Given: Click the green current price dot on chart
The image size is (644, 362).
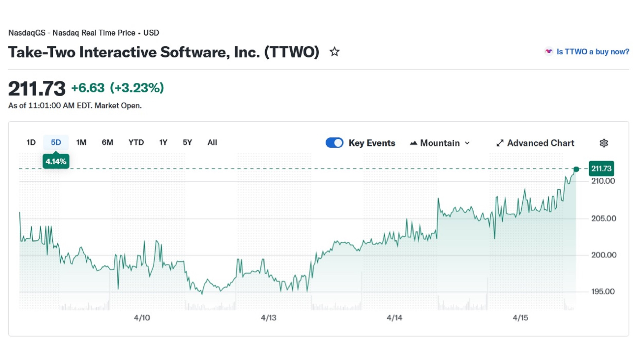Looking at the screenshot, I should pyautogui.click(x=576, y=169).
